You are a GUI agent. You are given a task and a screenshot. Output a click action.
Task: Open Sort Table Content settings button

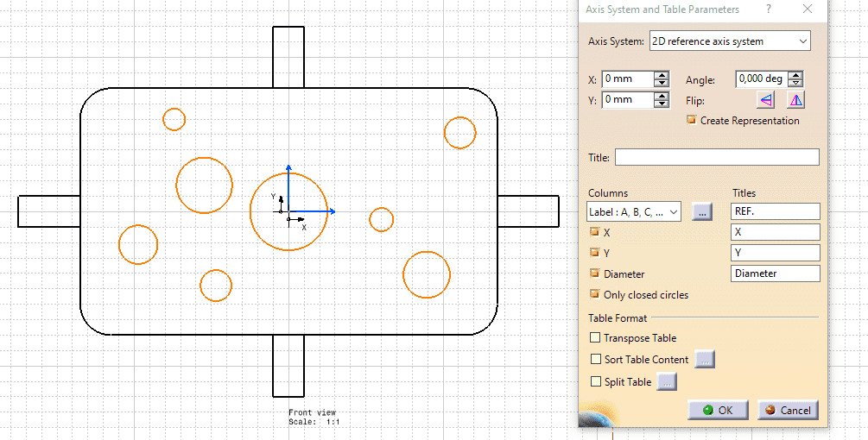pyautogui.click(x=705, y=359)
